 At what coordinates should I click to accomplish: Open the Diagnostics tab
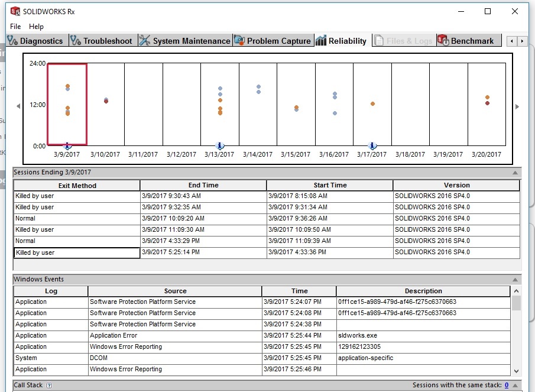click(x=37, y=41)
